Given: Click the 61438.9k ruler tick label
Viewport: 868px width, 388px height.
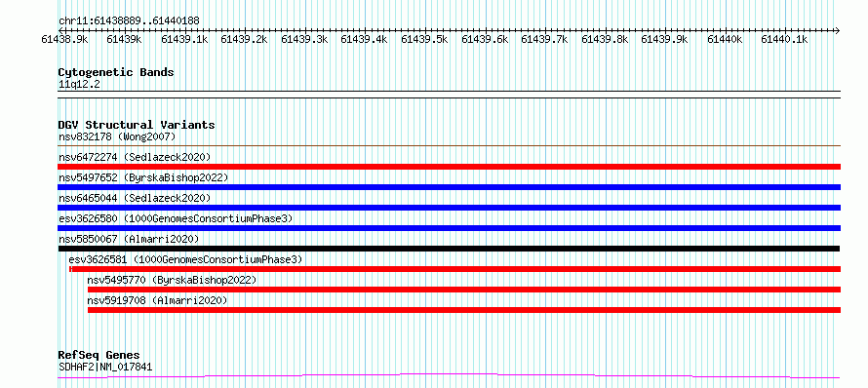Looking at the screenshot, I should tap(64, 39).
